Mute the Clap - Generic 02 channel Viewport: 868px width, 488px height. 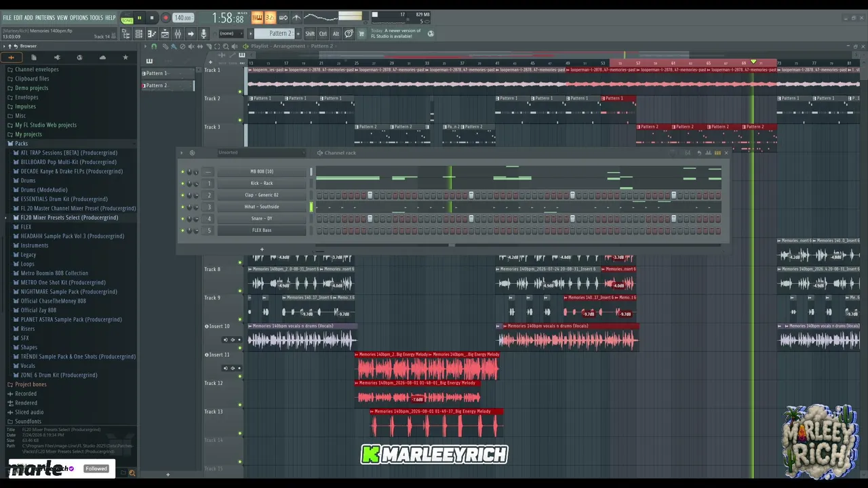(182, 195)
